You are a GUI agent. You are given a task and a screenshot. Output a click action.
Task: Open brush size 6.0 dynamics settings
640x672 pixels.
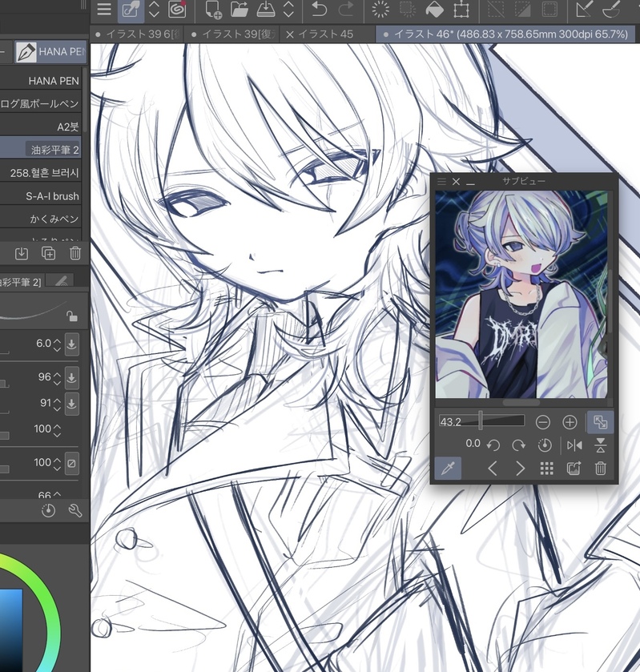71,344
